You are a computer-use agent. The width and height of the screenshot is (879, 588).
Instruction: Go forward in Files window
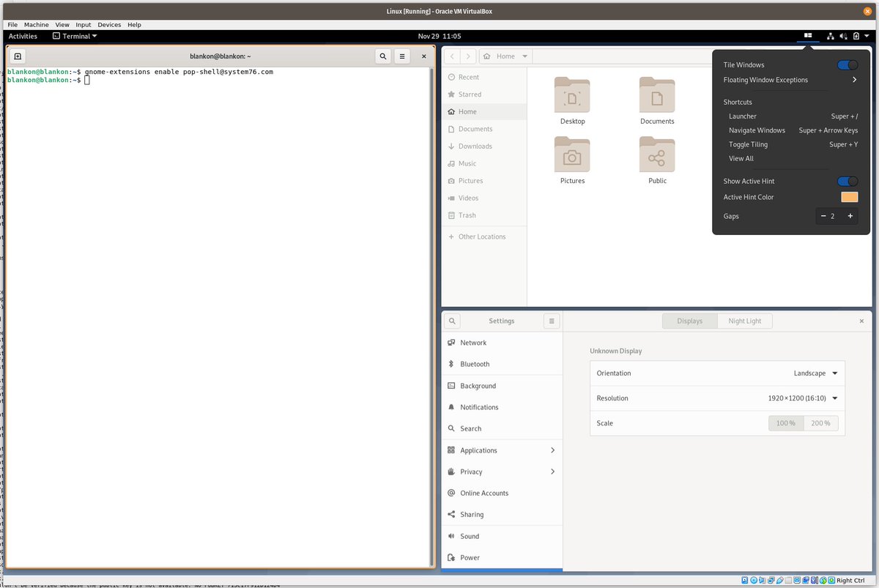tap(469, 56)
